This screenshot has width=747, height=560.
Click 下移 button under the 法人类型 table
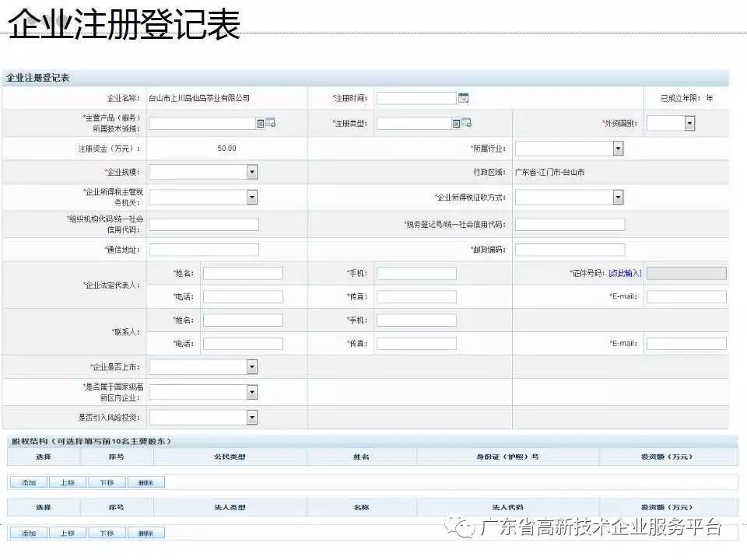(x=107, y=533)
